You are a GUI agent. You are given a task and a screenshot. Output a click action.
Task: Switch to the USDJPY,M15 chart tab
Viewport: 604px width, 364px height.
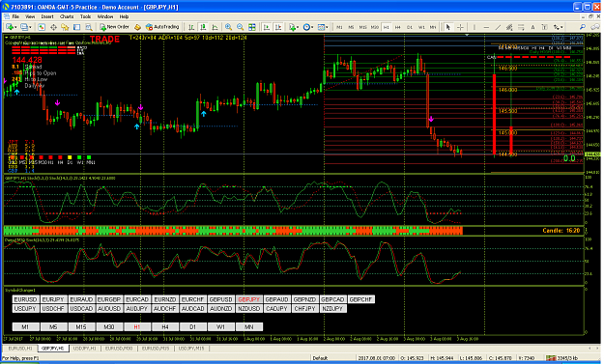click(192, 349)
